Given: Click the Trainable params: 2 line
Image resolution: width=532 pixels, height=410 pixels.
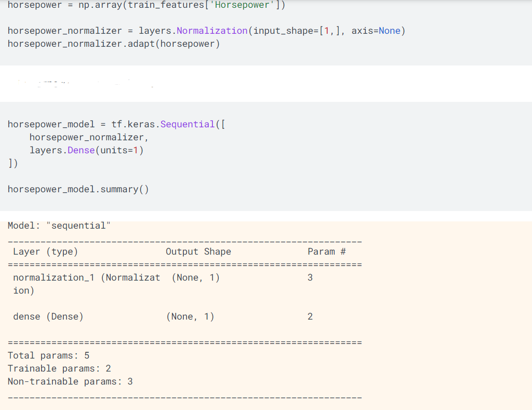Looking at the screenshot, I should pyautogui.click(x=59, y=368).
